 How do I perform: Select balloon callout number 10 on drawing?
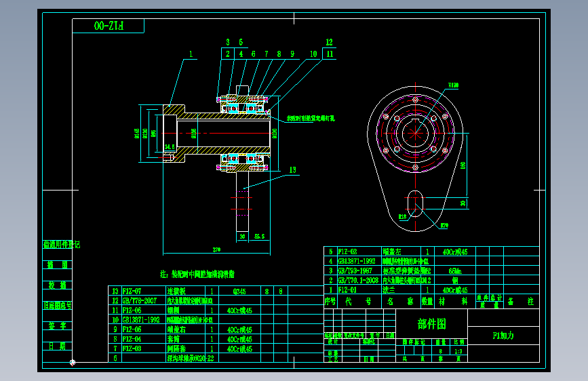point(313,54)
